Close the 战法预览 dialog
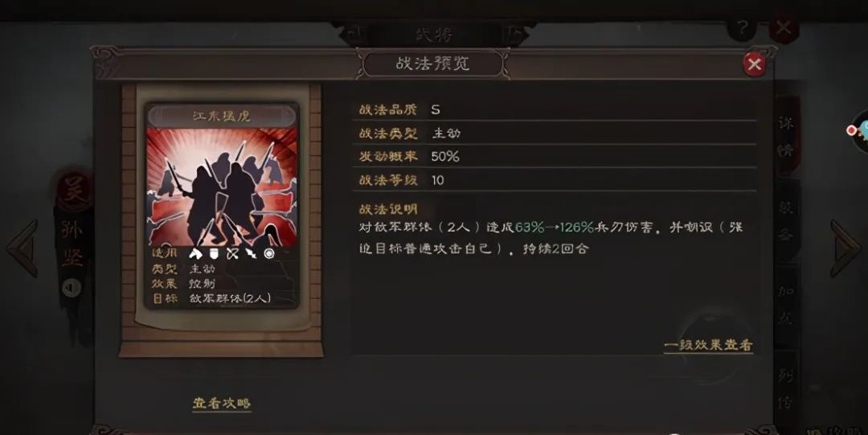The image size is (868, 435). pyautogui.click(x=754, y=64)
